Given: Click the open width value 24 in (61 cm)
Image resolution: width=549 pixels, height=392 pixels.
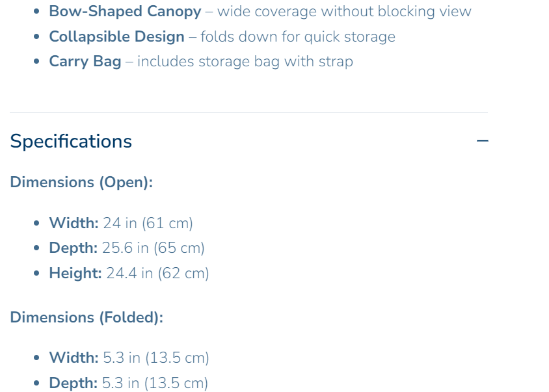Looking at the screenshot, I should [148, 223].
